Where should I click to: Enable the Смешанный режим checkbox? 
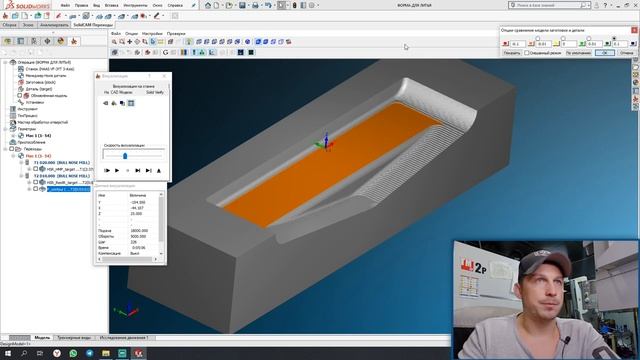point(527,53)
